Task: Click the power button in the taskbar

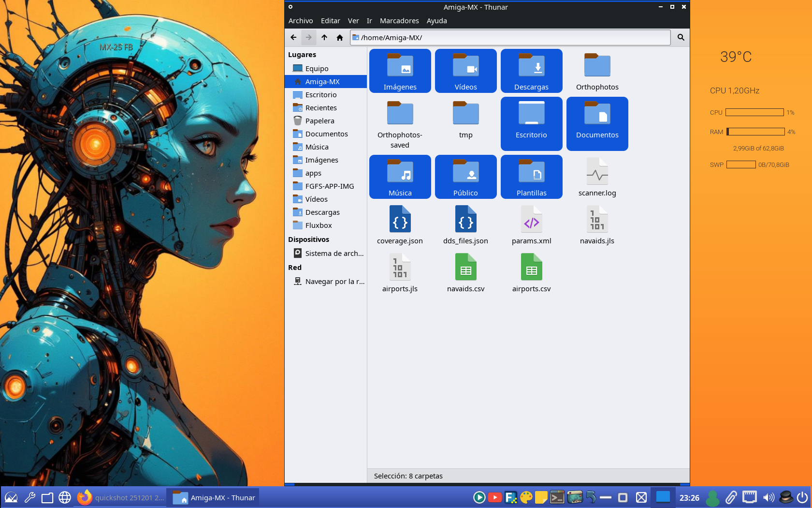Action: click(802, 497)
